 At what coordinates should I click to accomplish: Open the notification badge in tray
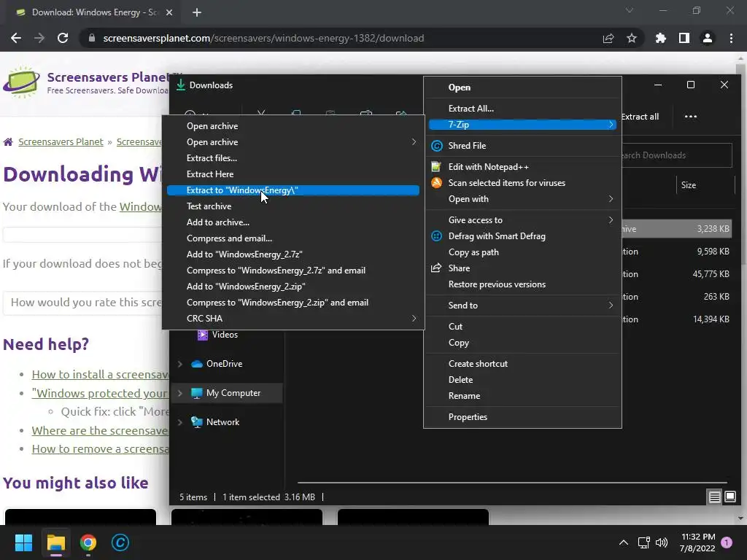(727, 542)
